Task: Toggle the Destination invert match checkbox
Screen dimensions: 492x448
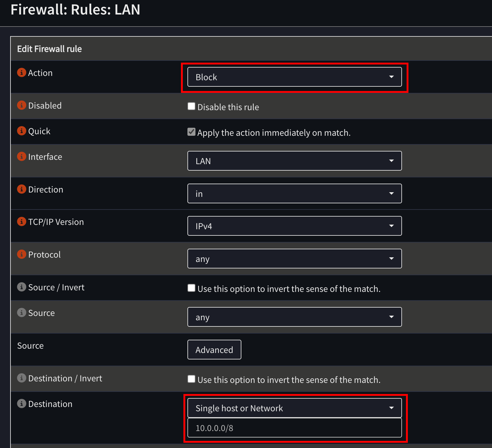Action: tap(191, 379)
